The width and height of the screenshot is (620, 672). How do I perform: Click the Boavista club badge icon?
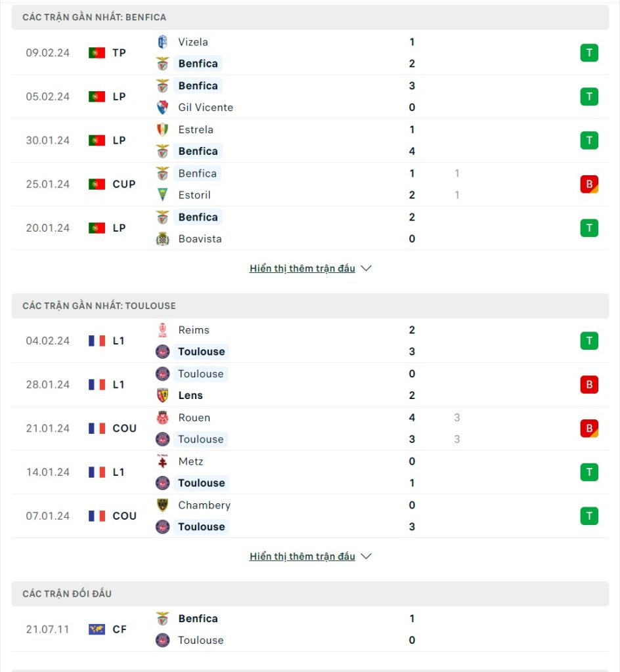[162, 239]
